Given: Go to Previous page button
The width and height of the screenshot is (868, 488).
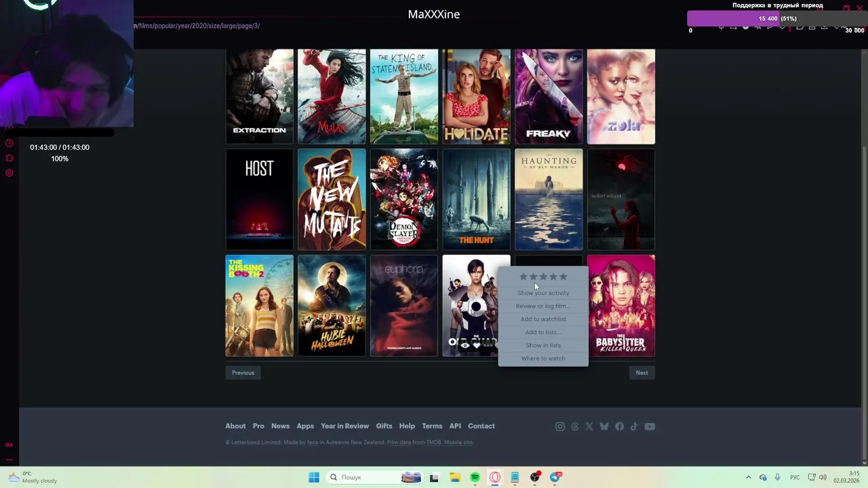Looking at the screenshot, I should 243,373.
